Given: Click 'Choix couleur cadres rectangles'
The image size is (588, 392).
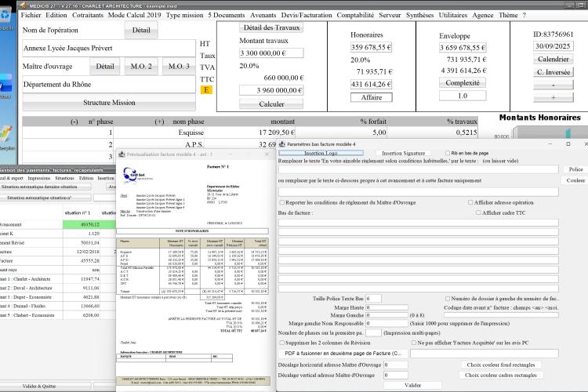Looking at the screenshot, I should pos(501,375).
